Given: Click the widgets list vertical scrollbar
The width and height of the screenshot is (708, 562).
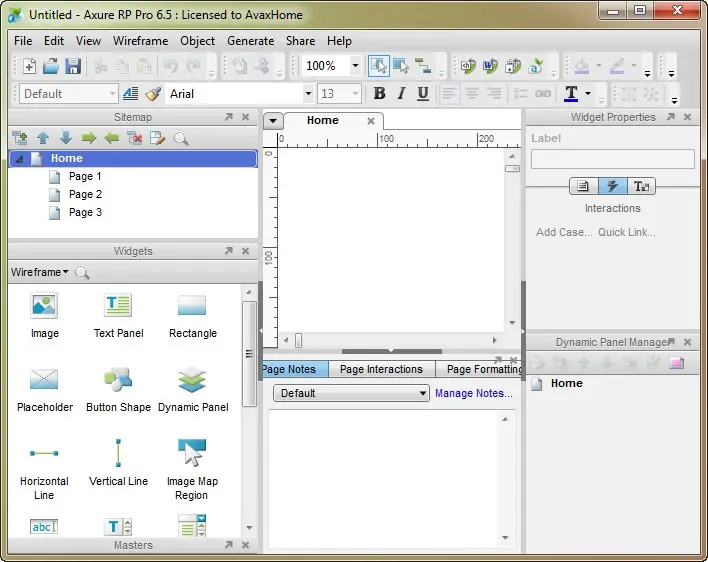Looking at the screenshot, I should (x=249, y=354).
